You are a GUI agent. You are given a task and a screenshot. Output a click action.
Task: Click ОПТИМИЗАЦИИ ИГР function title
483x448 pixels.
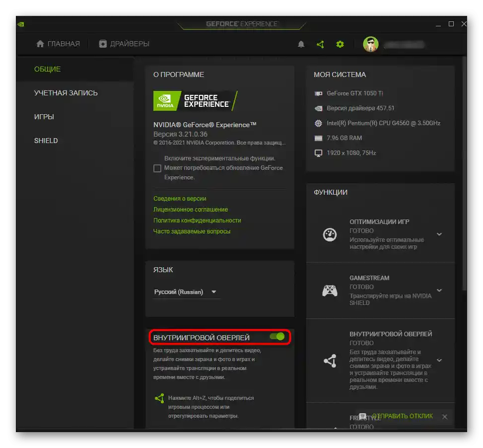[x=379, y=222]
